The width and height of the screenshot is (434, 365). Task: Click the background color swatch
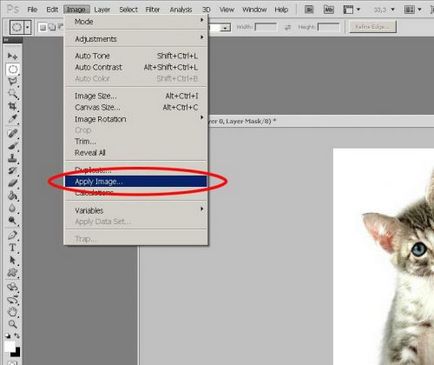pos(16,352)
